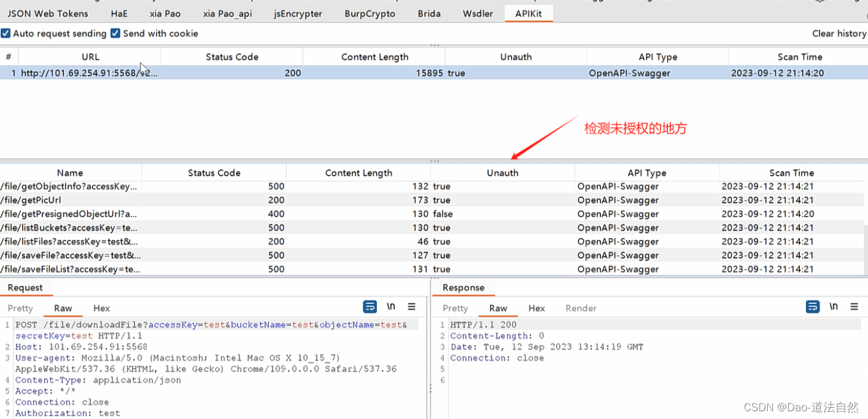The width and height of the screenshot is (868, 419).
Task: Open the Request editor hamburger settings menu
Action: tap(411, 306)
